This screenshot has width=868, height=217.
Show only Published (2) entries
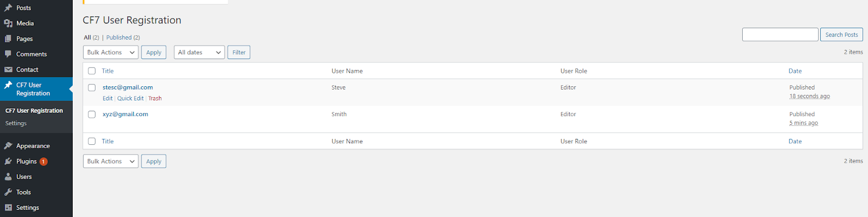[123, 37]
